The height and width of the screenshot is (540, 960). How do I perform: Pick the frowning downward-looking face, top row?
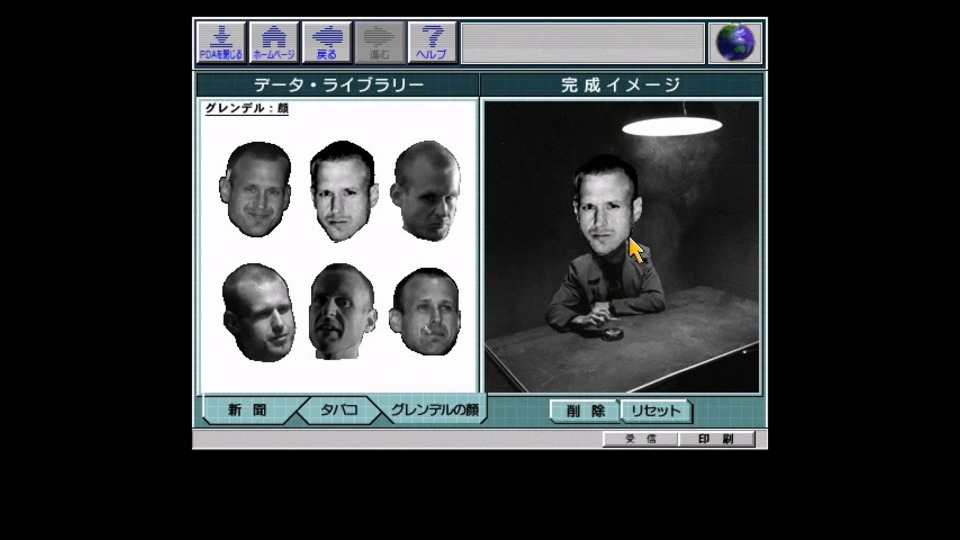coord(426,190)
